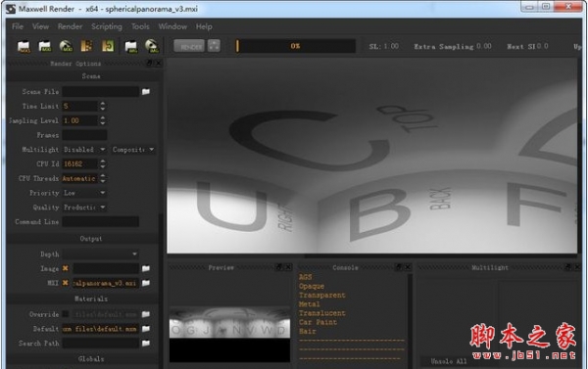Click the Default material path field

pyautogui.click(x=101, y=329)
